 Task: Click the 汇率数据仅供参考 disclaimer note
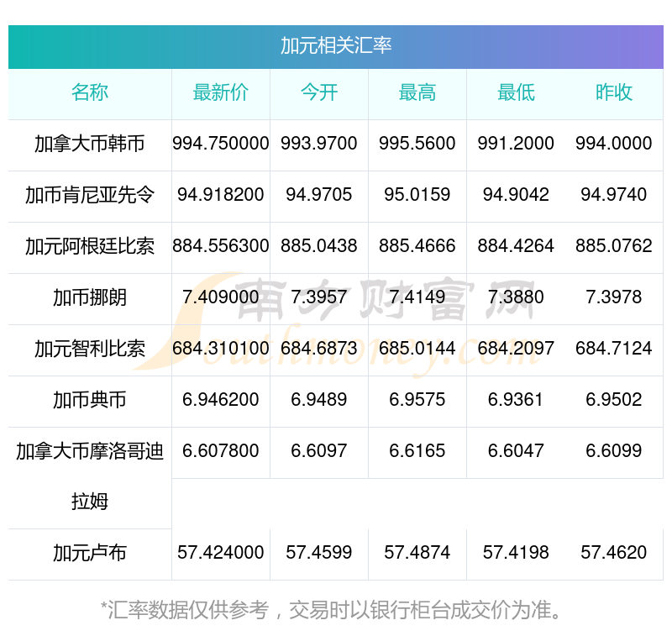tap(331, 610)
